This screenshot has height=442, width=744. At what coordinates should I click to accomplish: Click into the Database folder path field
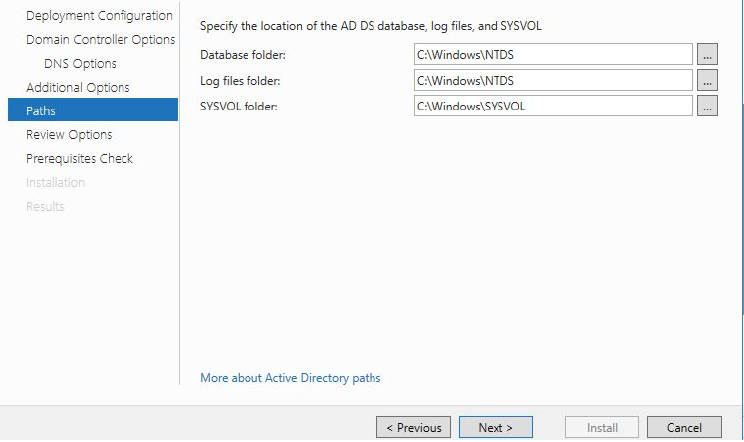(552, 54)
